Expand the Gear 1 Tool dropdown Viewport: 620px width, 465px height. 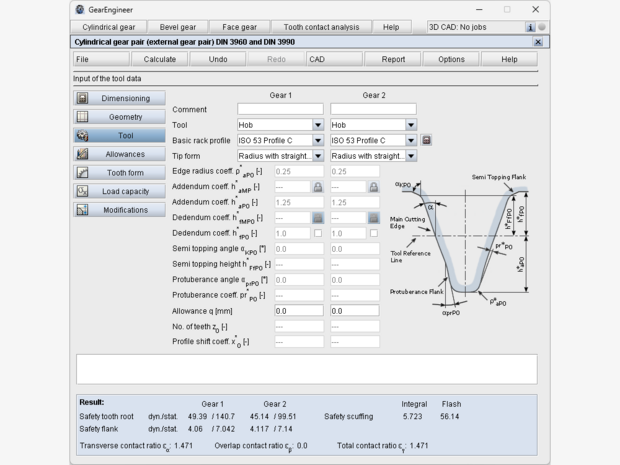318,125
